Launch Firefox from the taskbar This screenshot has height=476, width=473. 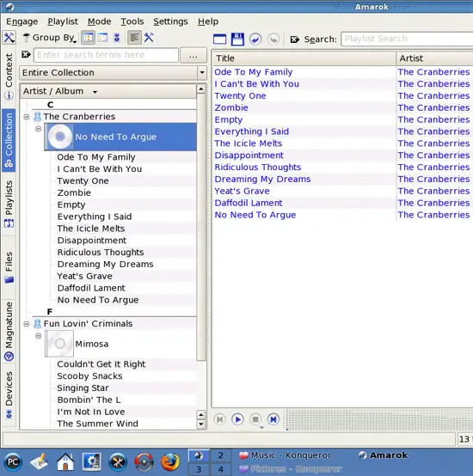[x=170, y=462]
